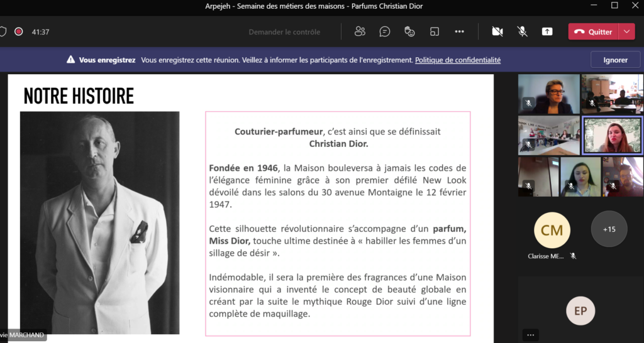Screen dimensions: 644x343
Task: Select the video of woman with glasses
Action: click(x=548, y=94)
